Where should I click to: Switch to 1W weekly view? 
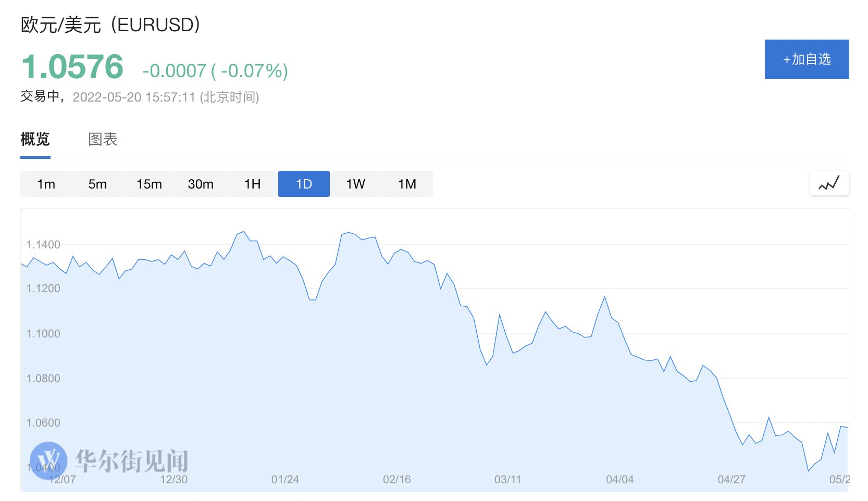coord(355,184)
